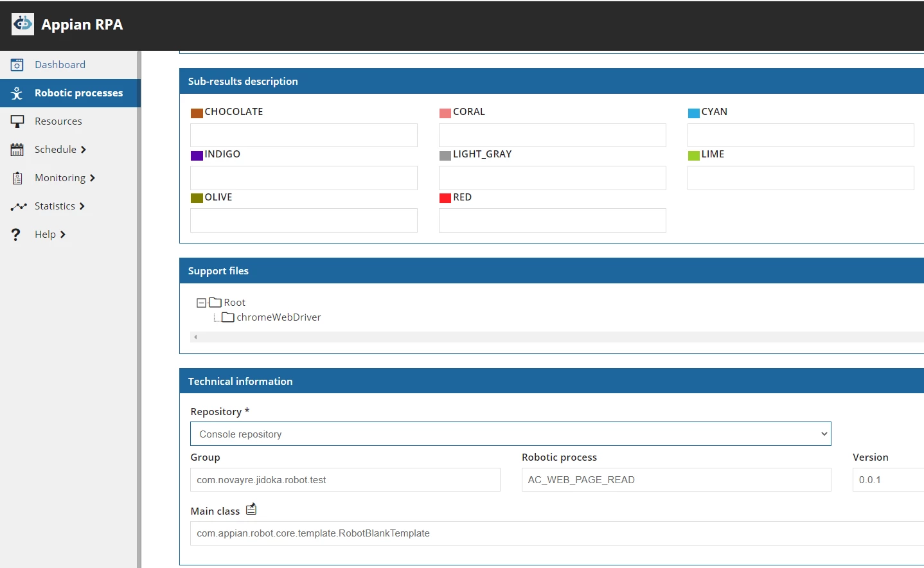Click the Robotic process name field

point(676,479)
